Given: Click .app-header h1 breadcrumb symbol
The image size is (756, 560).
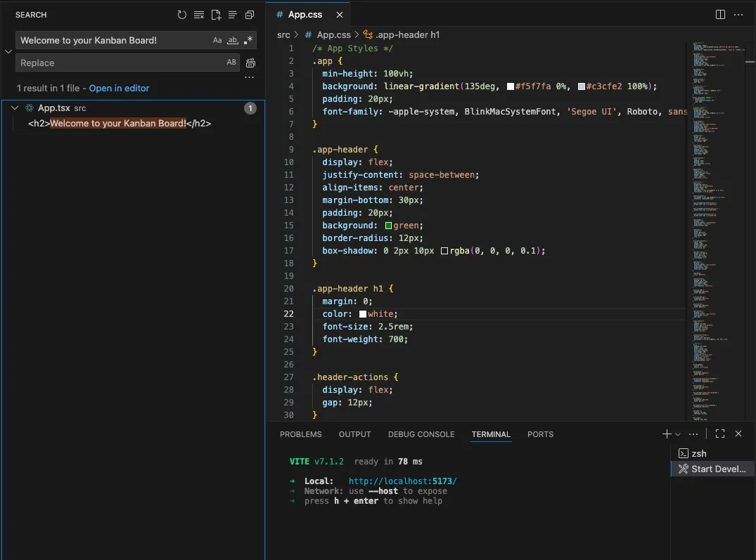Looking at the screenshot, I should pos(407,34).
